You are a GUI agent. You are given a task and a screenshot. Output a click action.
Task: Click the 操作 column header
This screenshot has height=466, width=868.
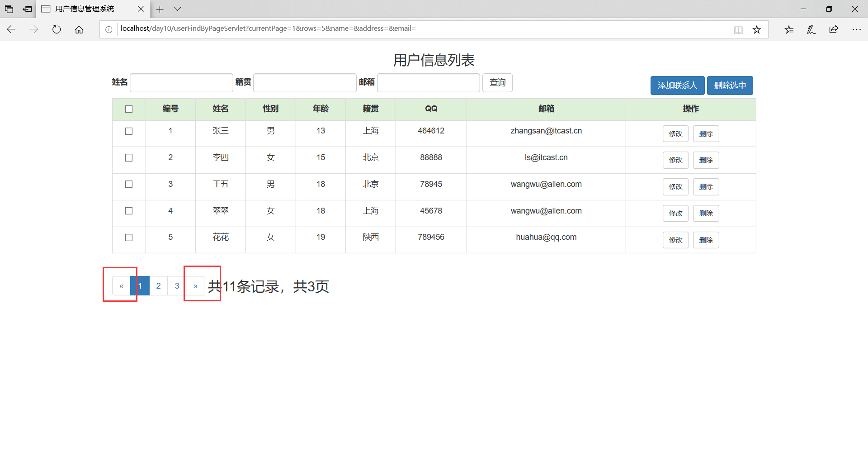(691, 109)
